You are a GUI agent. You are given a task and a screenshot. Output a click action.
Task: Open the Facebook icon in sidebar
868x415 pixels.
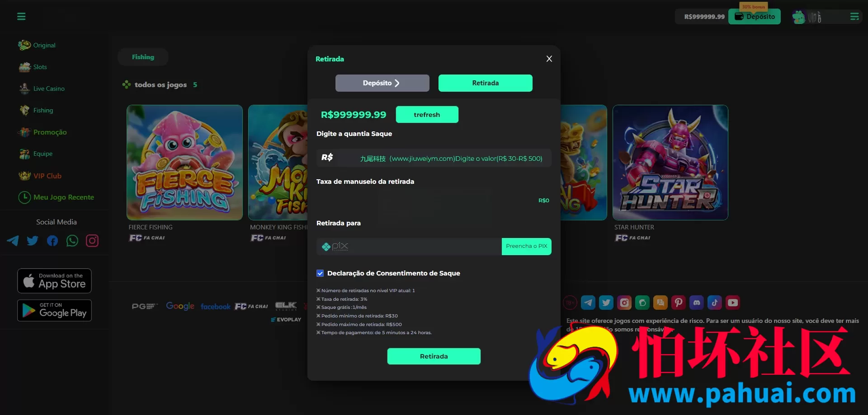tap(52, 241)
